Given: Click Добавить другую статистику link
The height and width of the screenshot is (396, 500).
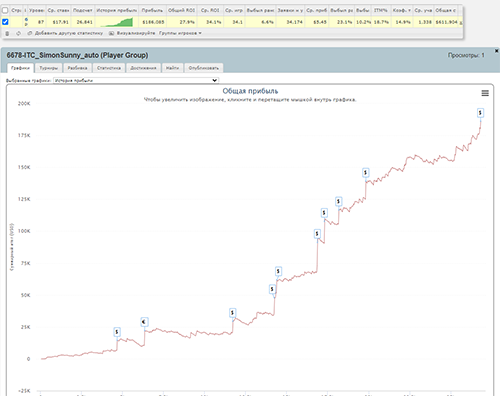Looking at the screenshot, I should [x=69, y=33].
